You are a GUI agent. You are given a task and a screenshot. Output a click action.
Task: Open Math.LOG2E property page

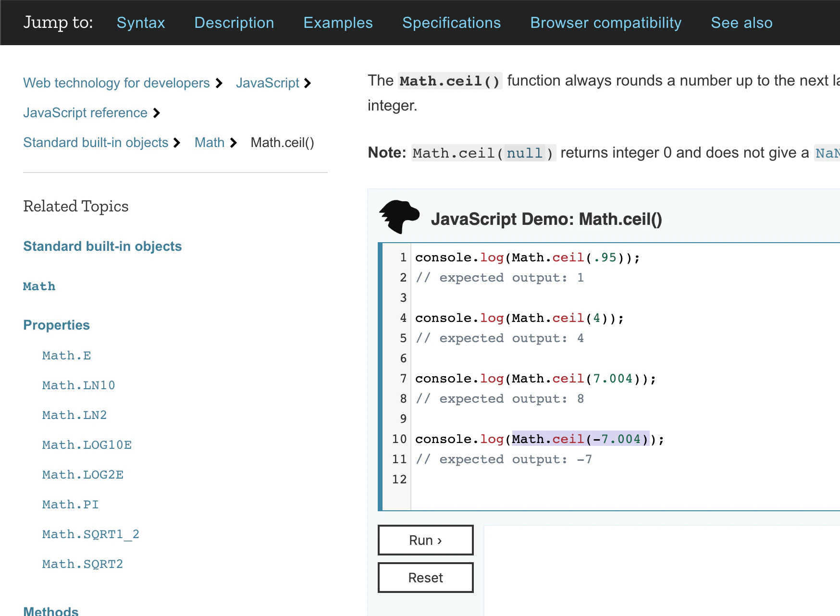83,475
